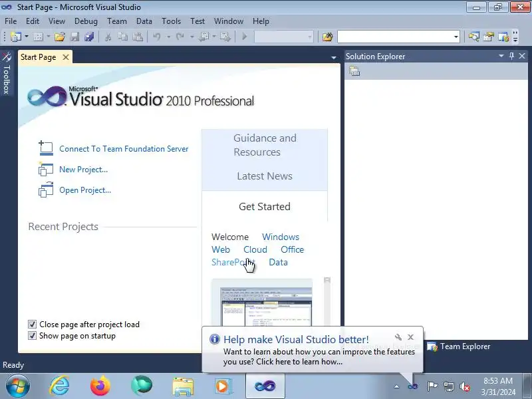Screen dimensions: 532x399
Task: Open Solution Explorer window position dropdown arrow
Action: [501, 56]
